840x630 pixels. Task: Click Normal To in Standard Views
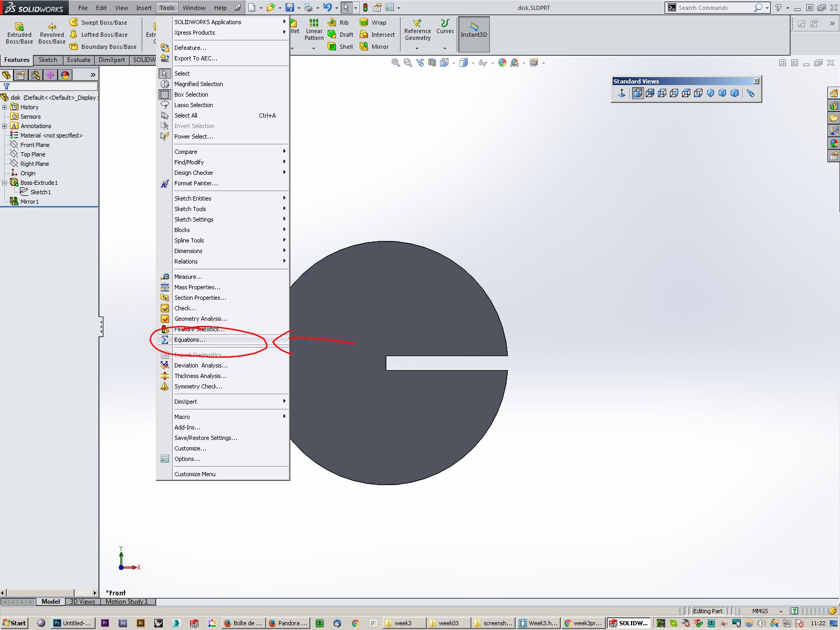622,93
